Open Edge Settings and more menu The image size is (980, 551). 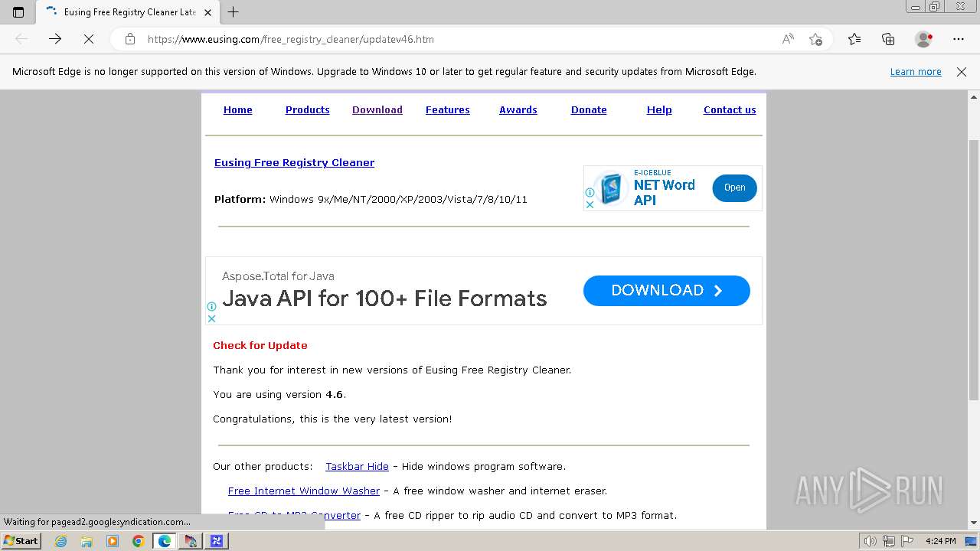click(959, 39)
